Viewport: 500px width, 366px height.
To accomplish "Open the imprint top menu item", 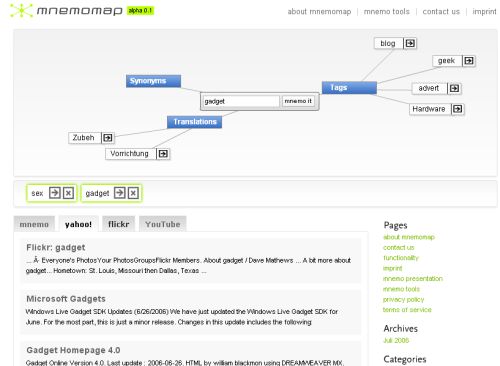I will pos(484,12).
